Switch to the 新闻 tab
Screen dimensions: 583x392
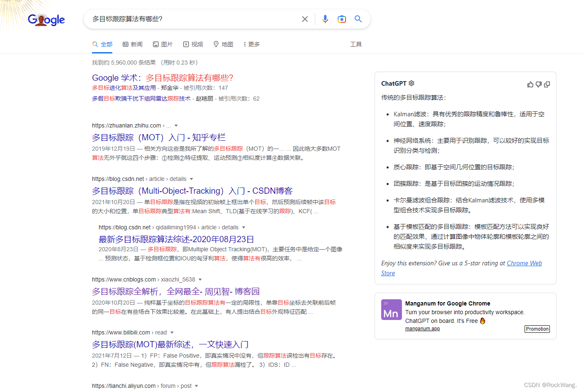tap(133, 44)
